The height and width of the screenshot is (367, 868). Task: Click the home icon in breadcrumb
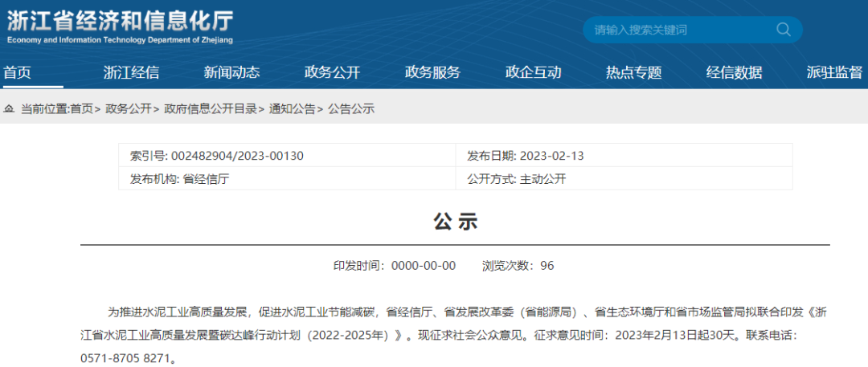[x=8, y=109]
